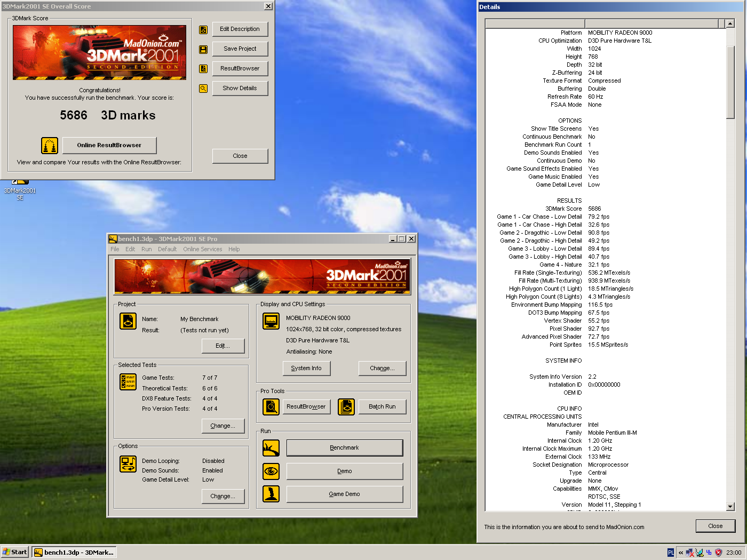Open the Edit menu
This screenshot has height=560, width=747.
[x=130, y=249]
